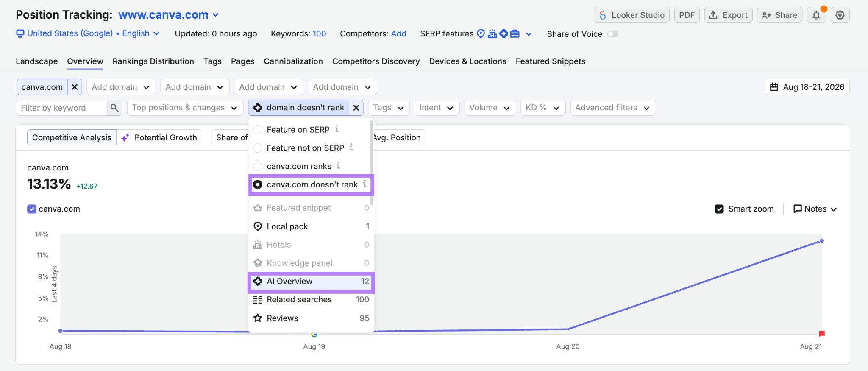Open Top positions & changes dropdown
This screenshot has height=371, width=868.
pos(185,108)
